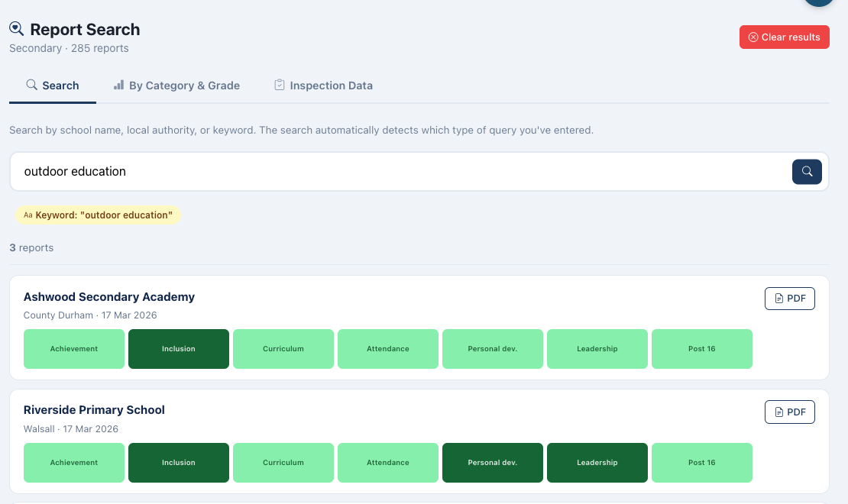Viewport: 848px width, 504px height.
Task: Switch to the Search tab
Action: click(x=53, y=86)
